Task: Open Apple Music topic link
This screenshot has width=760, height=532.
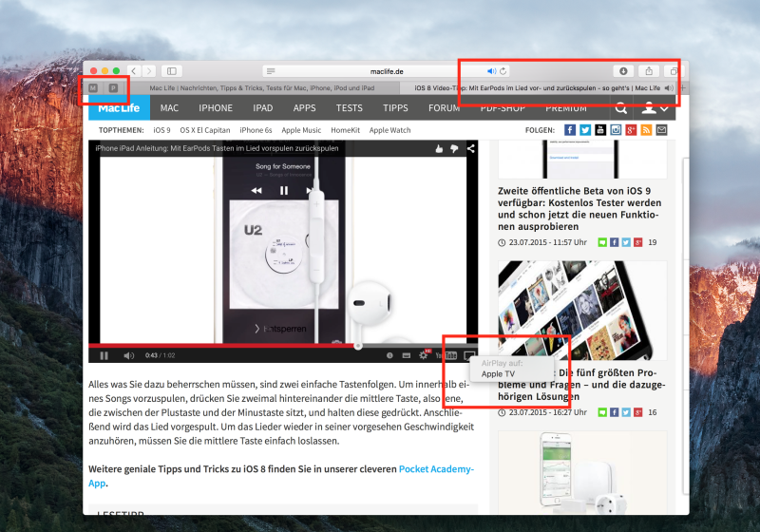Action: coord(301,130)
